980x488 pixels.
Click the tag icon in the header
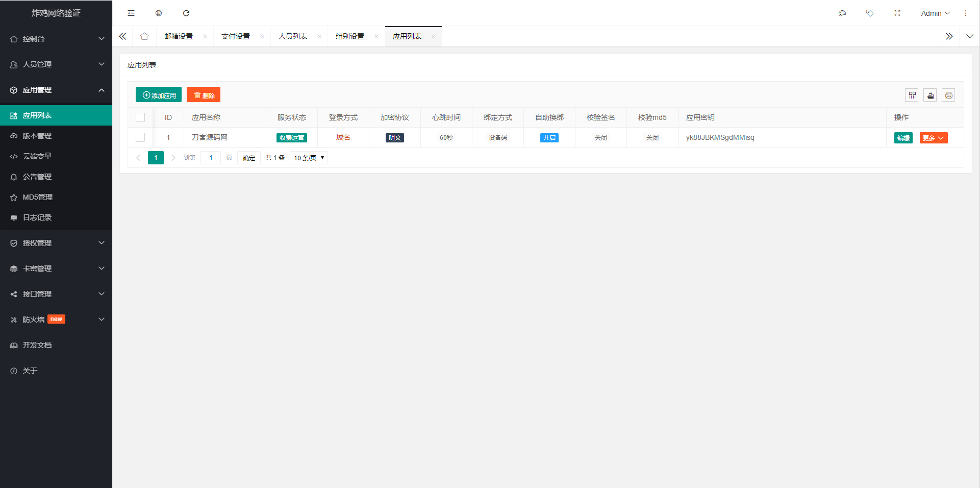tap(870, 13)
